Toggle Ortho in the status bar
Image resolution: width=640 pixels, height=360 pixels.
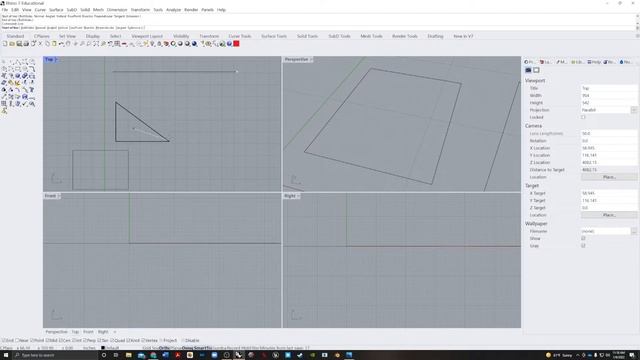[x=164, y=348]
